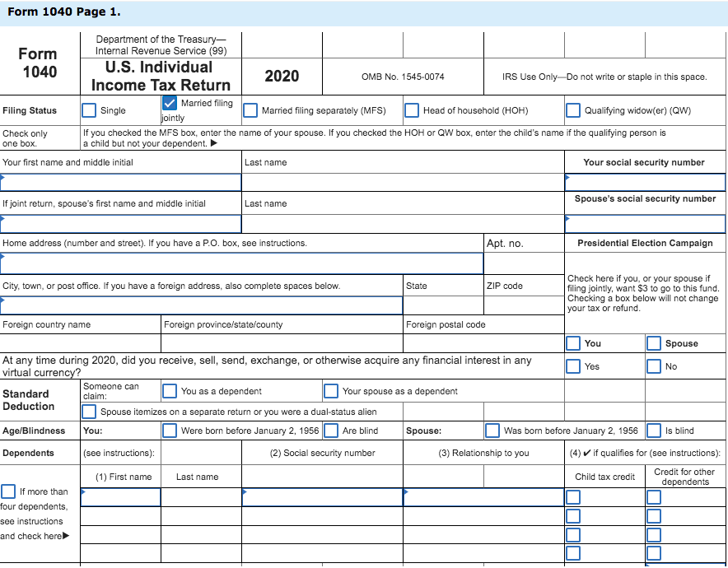Click the 2020 tax year text
728x568 pixels.
point(282,76)
